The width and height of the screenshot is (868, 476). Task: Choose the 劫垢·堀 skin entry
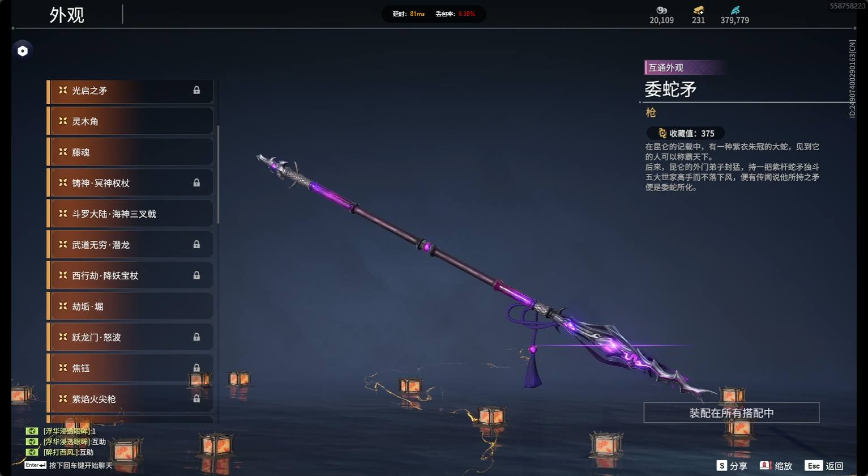coord(130,306)
